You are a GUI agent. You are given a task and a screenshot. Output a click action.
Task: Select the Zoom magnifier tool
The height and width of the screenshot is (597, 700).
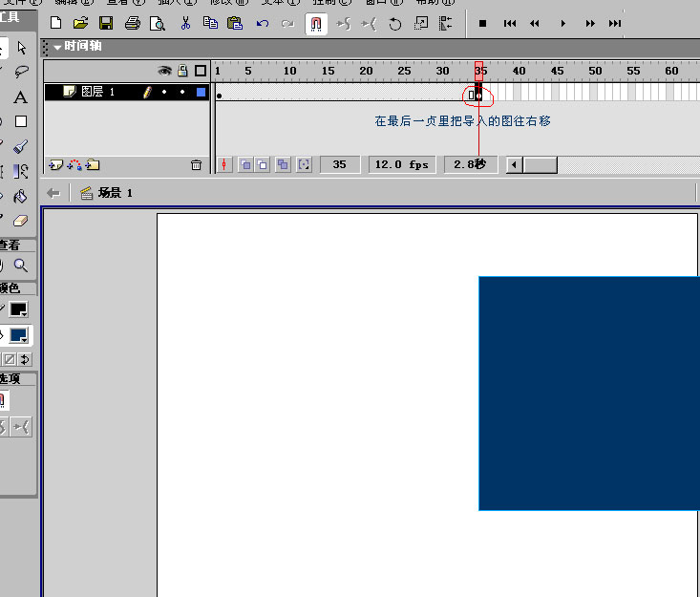pyautogui.click(x=21, y=266)
